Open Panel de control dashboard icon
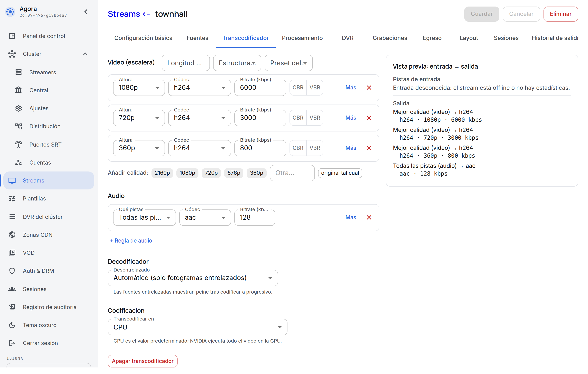The height and width of the screenshot is (374, 588). tap(12, 36)
